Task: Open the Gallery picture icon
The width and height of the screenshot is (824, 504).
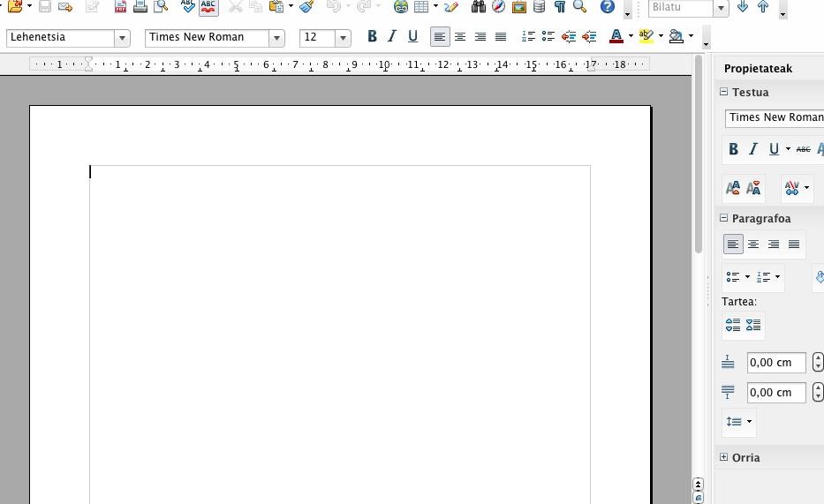Action: (519, 6)
